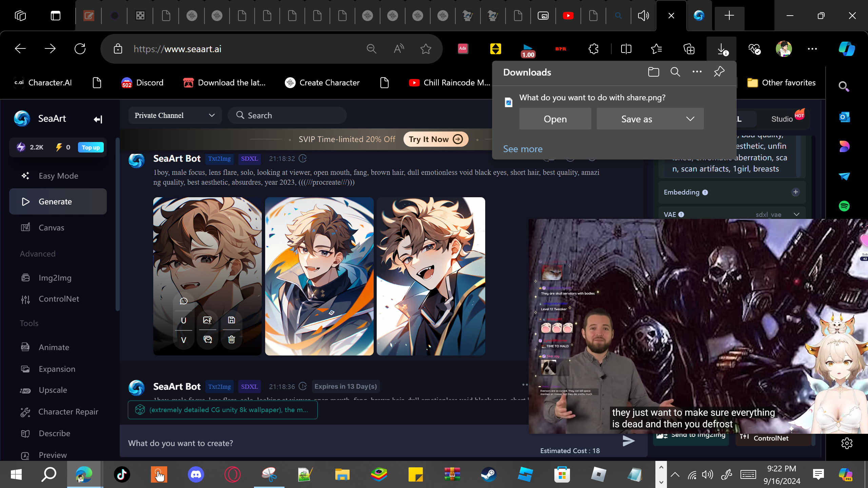The height and width of the screenshot is (488, 868).
Task: Click the Open button for share.png
Action: pyautogui.click(x=555, y=119)
